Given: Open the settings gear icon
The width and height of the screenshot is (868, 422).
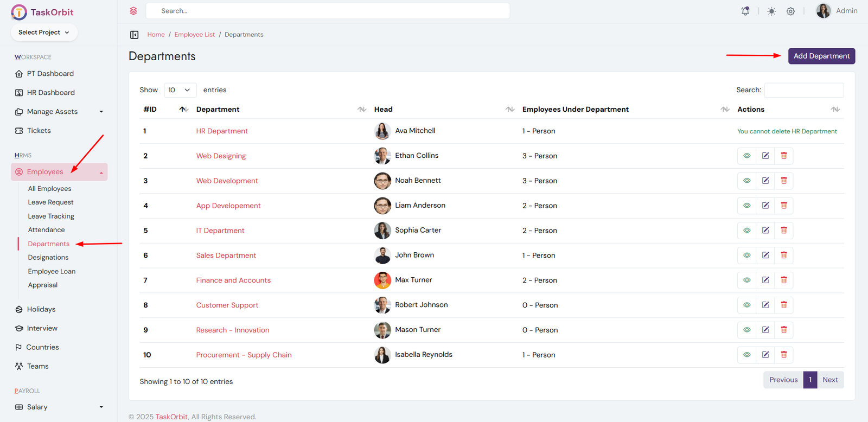Looking at the screenshot, I should (791, 11).
